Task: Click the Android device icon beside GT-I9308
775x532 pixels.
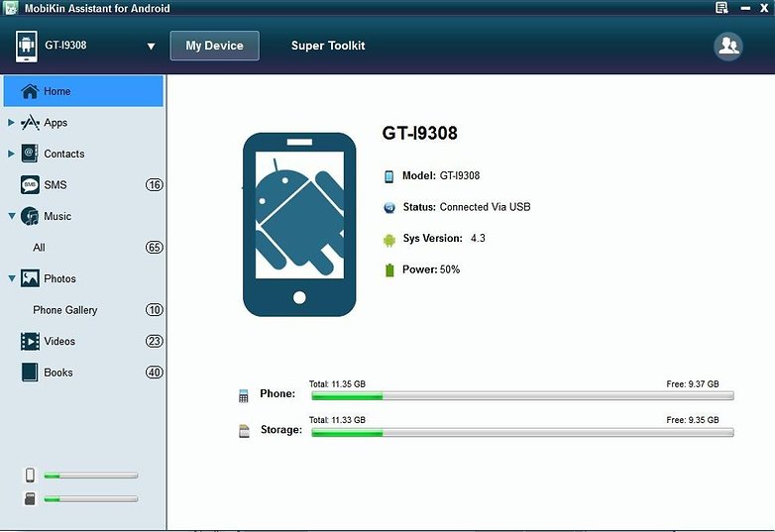Action: point(26,46)
